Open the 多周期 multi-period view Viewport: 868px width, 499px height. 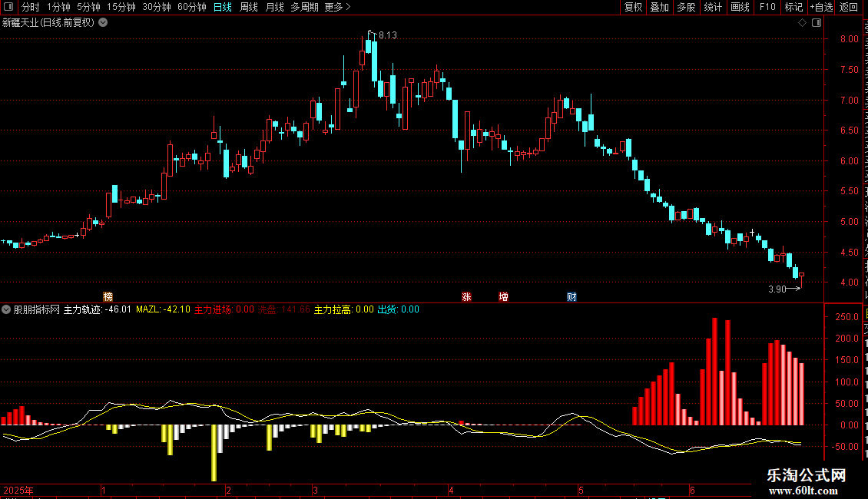click(304, 7)
